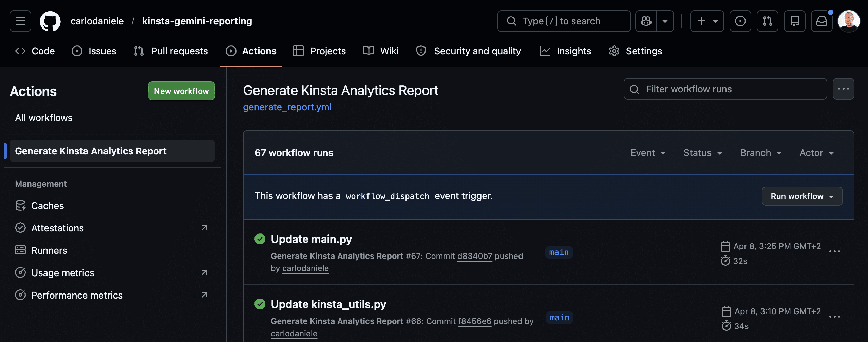
Task: Open the Run workflow dropdown button
Action: (802, 196)
